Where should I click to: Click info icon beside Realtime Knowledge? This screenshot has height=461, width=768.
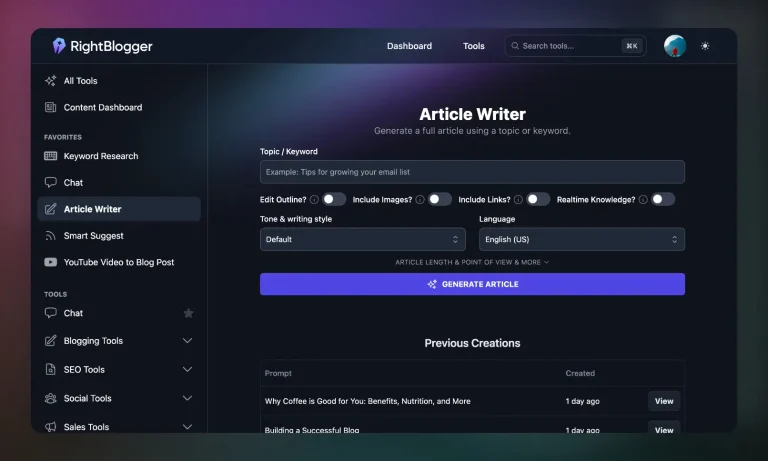pos(643,199)
